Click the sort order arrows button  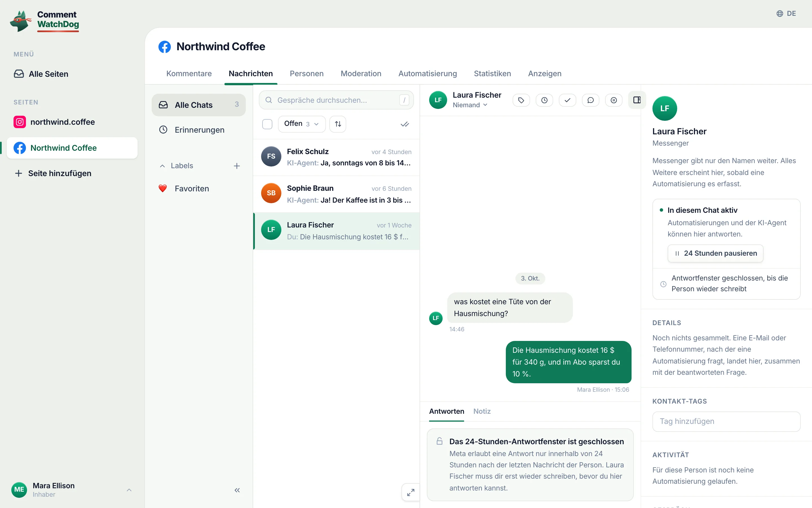point(338,124)
